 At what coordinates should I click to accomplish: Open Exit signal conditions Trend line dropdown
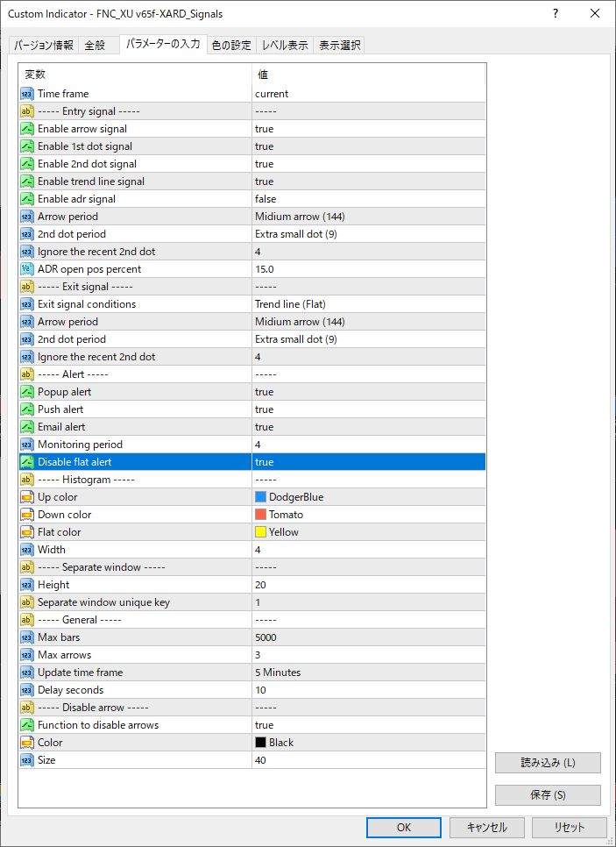tap(368, 304)
